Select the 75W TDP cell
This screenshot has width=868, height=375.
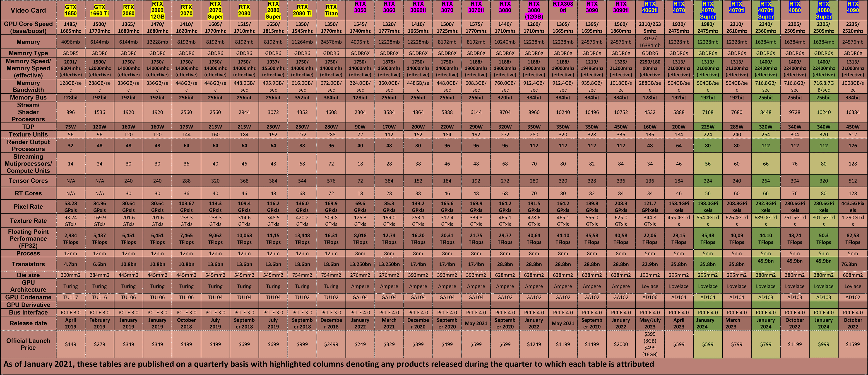(70, 127)
